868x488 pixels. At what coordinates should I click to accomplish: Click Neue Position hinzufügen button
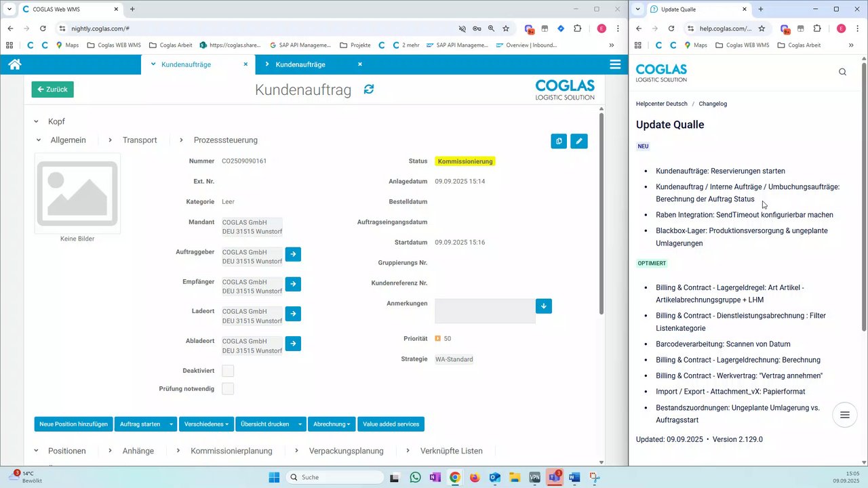point(73,424)
